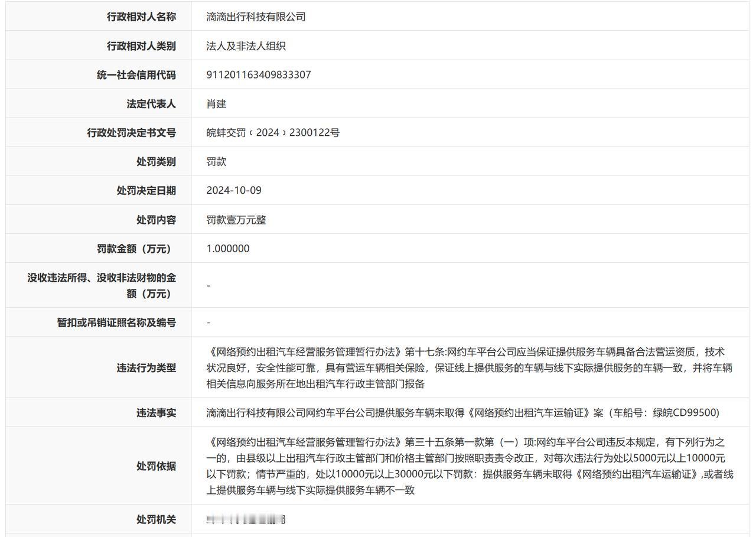This screenshot has height=537, width=756.
Task: Click the label 行政相对人名称
Action: [141, 17]
